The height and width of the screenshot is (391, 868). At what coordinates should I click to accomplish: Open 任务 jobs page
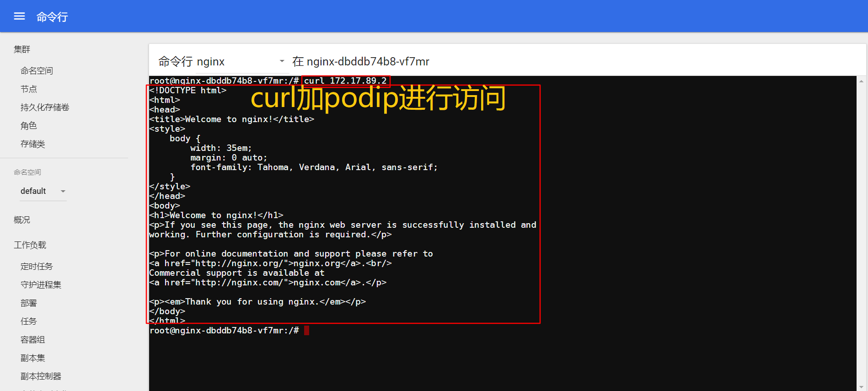(x=29, y=321)
